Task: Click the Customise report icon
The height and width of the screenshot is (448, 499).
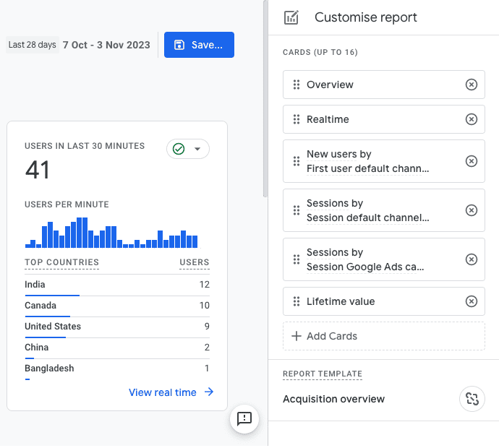Action: click(291, 17)
